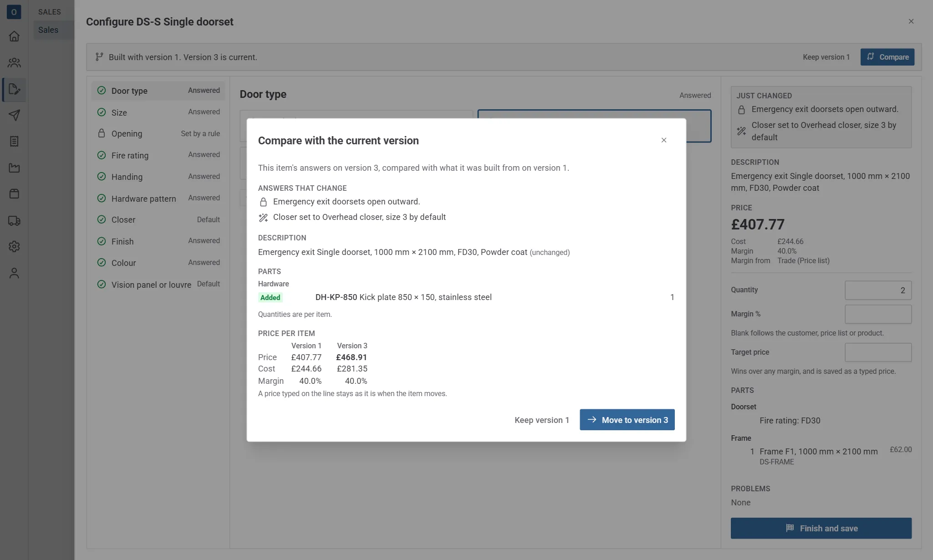The image size is (933, 560).
Task: Click the Target price input field
Action: pyautogui.click(x=878, y=352)
